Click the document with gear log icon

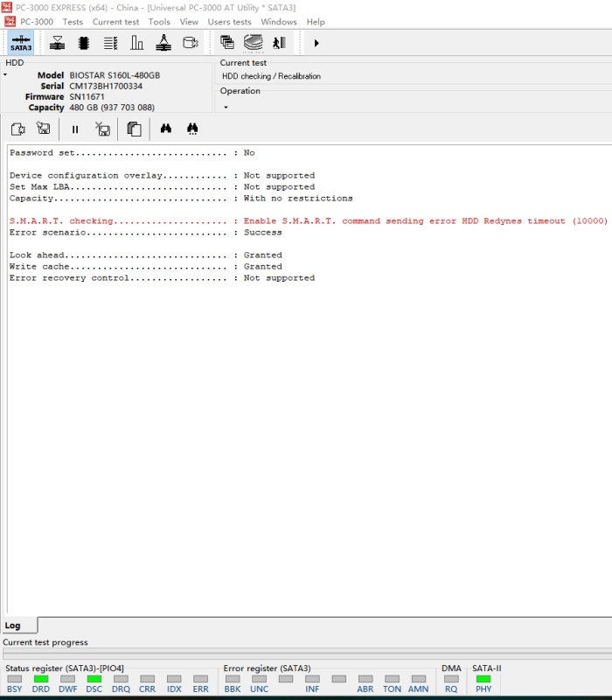coord(17,129)
